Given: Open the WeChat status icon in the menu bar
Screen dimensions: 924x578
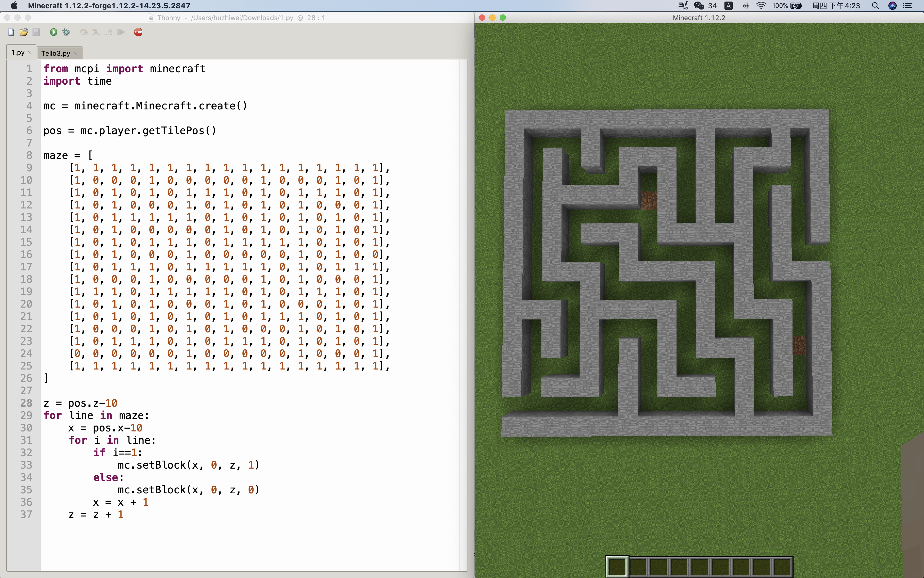Looking at the screenshot, I should point(699,6).
